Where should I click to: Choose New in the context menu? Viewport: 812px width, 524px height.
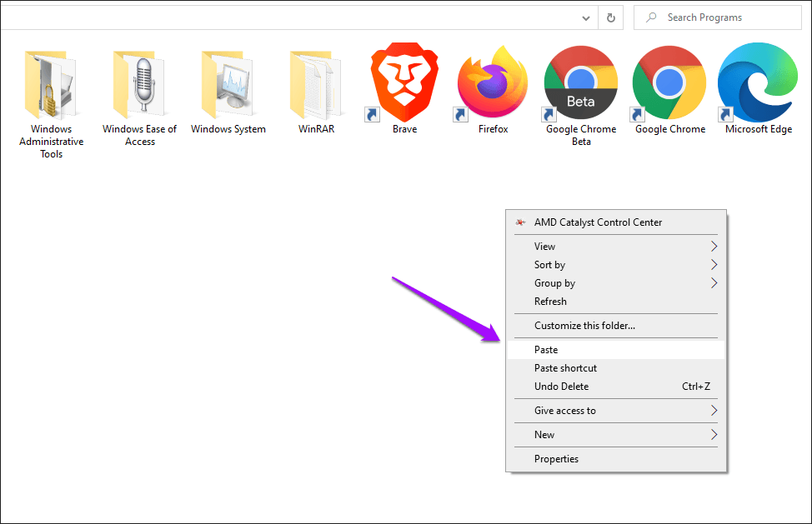[x=616, y=435]
